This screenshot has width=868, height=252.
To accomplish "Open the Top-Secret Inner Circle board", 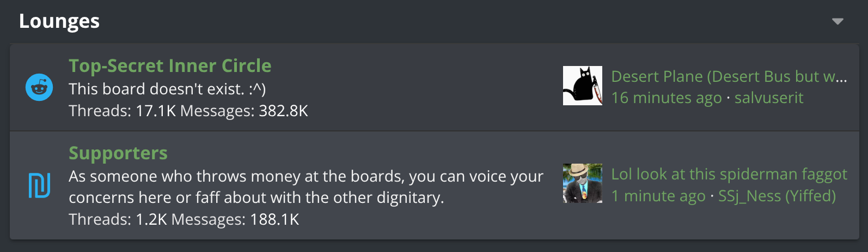I will [x=170, y=65].
